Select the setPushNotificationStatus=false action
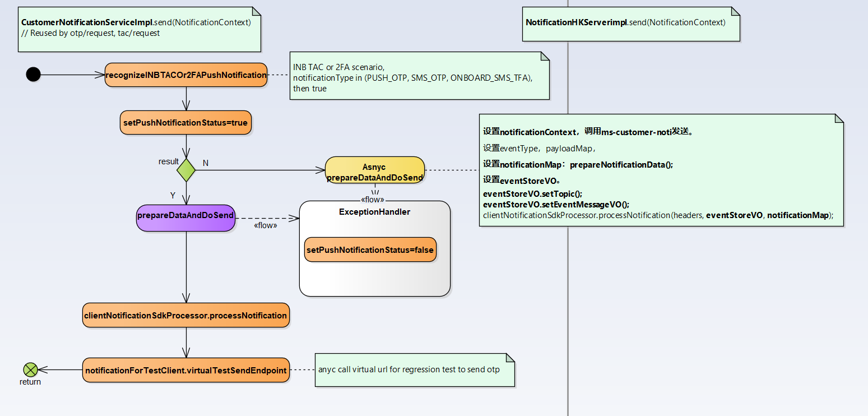The width and height of the screenshot is (868, 416). [x=370, y=249]
